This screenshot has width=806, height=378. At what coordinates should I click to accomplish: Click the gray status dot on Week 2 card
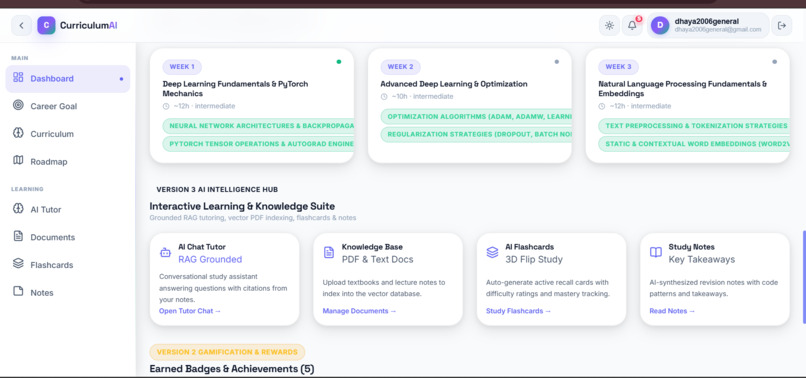click(x=557, y=62)
